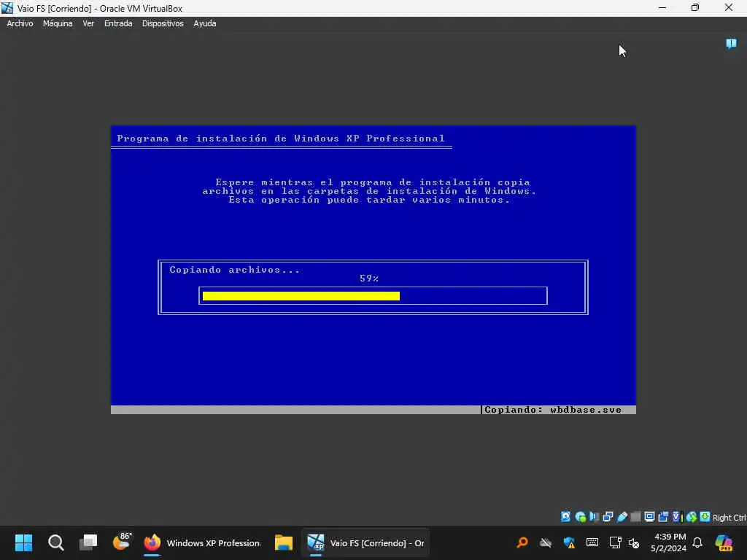
Task: Open the Entrada menu
Action: [118, 23]
